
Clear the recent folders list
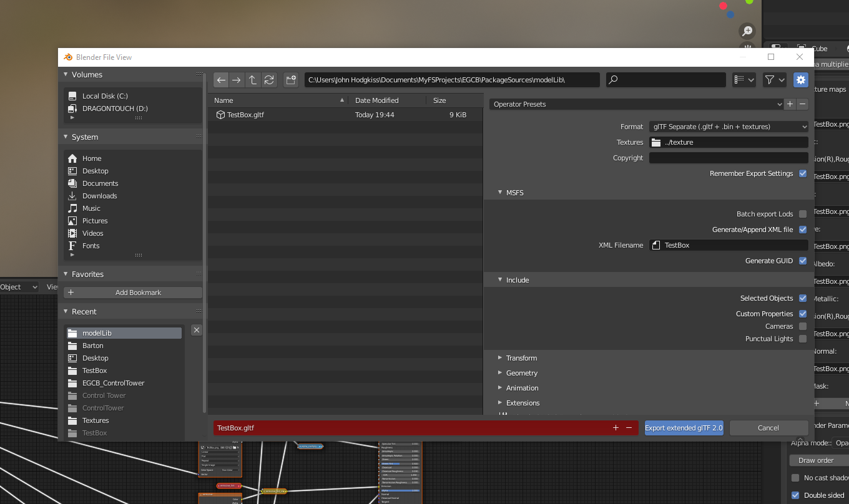click(196, 330)
